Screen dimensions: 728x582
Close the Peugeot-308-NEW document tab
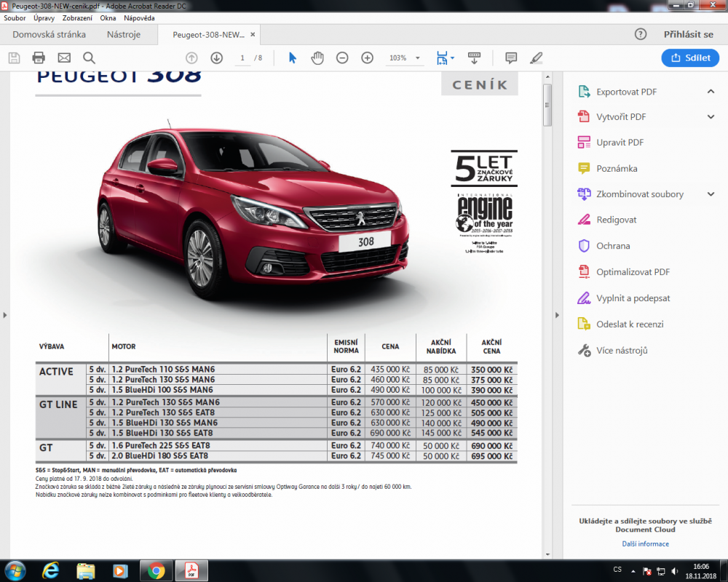pyautogui.click(x=253, y=34)
